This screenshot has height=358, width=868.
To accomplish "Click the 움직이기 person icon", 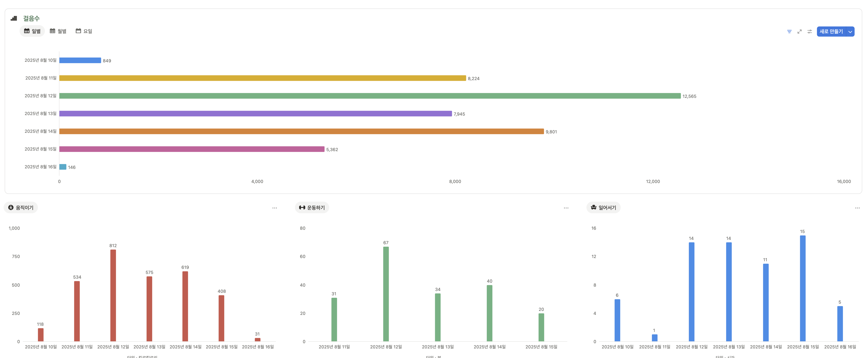I will [x=11, y=207].
